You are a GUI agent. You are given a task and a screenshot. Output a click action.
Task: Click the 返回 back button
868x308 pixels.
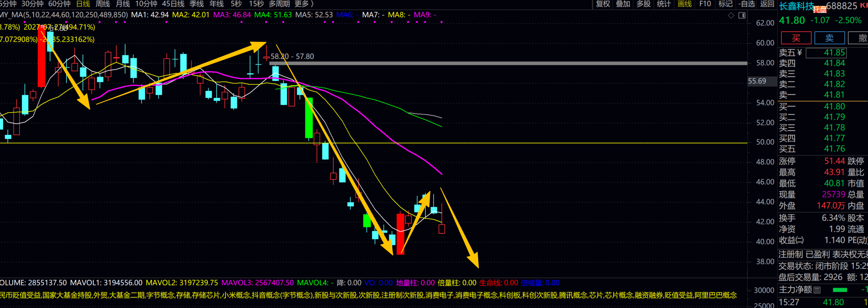click(767, 4)
